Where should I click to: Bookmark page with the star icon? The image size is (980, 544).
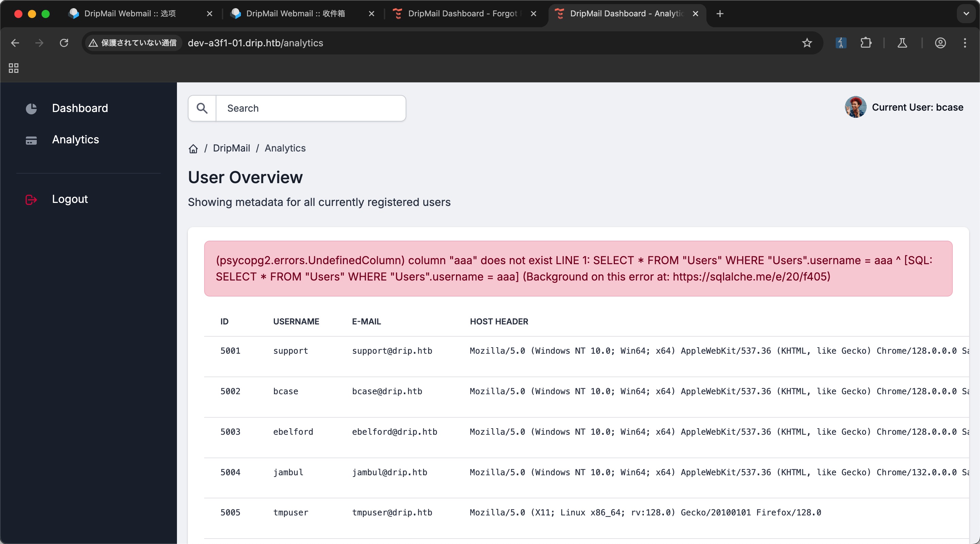[x=806, y=43]
